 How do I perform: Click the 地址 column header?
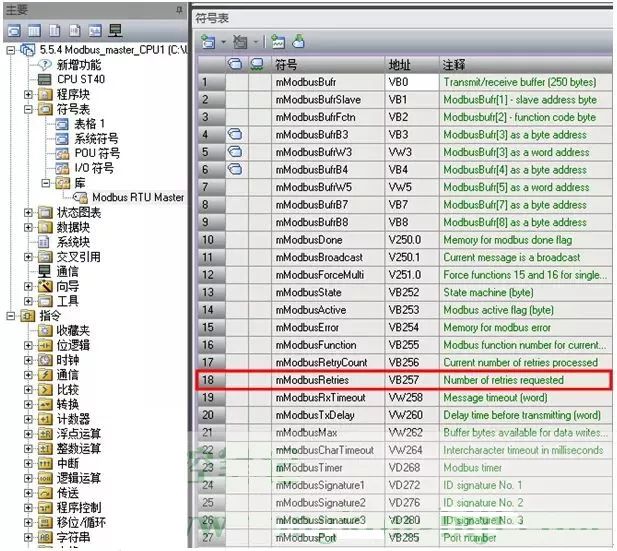click(400, 64)
